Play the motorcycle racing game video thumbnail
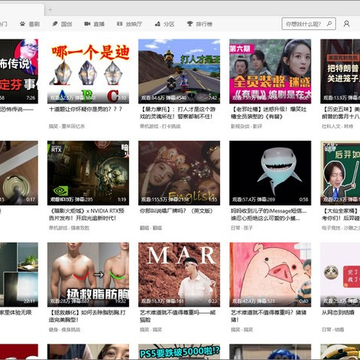Screen dimensions: 360x360 (x=179, y=71)
